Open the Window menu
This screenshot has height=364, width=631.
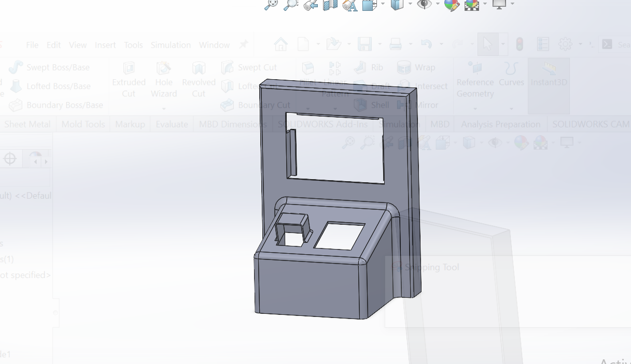tap(214, 45)
